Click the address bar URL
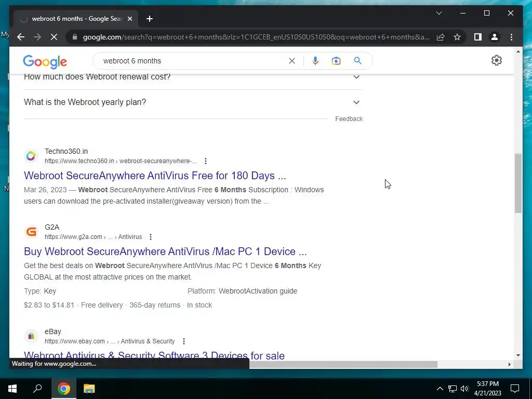532x399 pixels. [256, 37]
